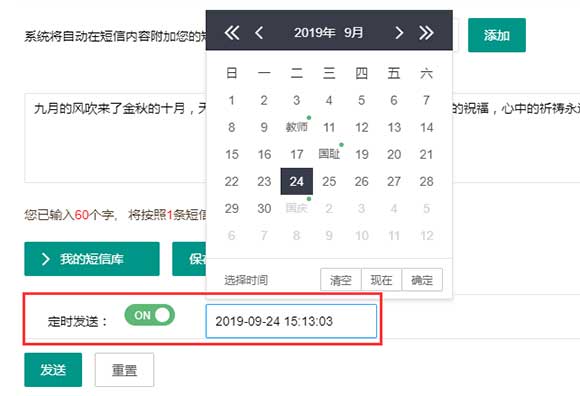Click the green 添加 button
The width and height of the screenshot is (580, 396).
pyautogui.click(x=497, y=35)
